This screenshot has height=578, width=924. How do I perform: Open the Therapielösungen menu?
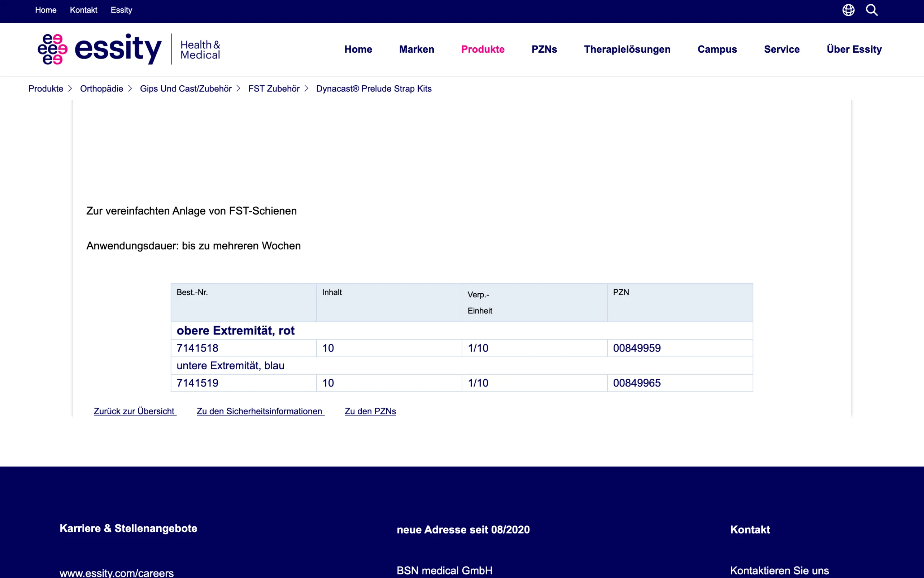pos(627,49)
